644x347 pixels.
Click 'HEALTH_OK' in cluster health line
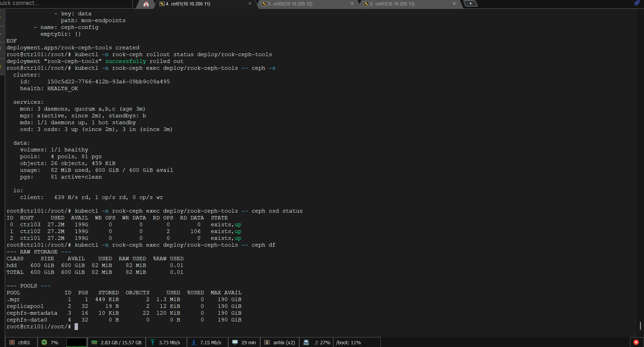point(63,88)
